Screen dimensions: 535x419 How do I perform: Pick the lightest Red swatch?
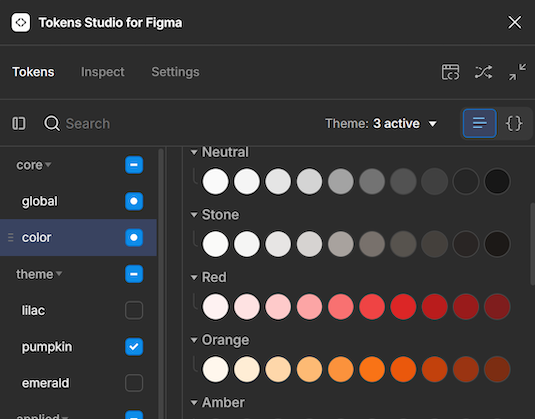[x=215, y=307]
